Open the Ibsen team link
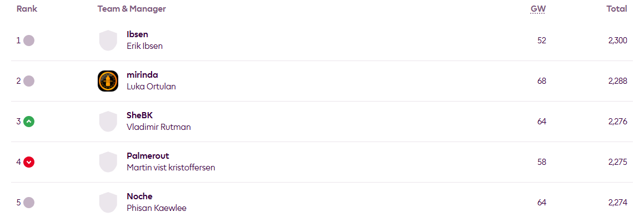 click(137, 34)
